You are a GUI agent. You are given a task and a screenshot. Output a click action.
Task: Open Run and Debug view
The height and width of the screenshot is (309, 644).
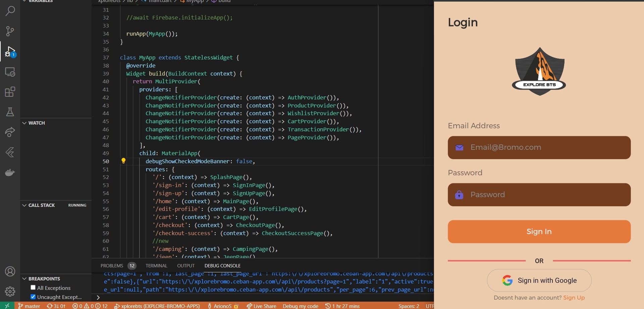pyautogui.click(x=10, y=52)
